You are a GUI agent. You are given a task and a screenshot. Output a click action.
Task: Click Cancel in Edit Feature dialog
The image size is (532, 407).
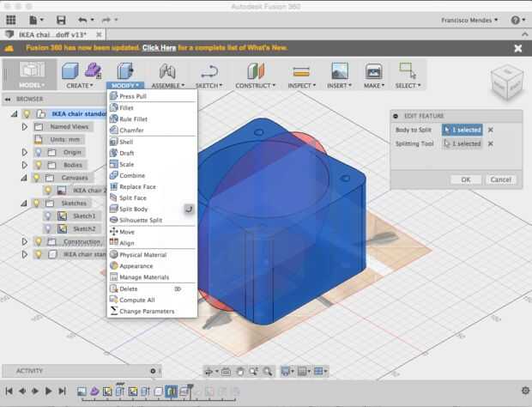(501, 179)
